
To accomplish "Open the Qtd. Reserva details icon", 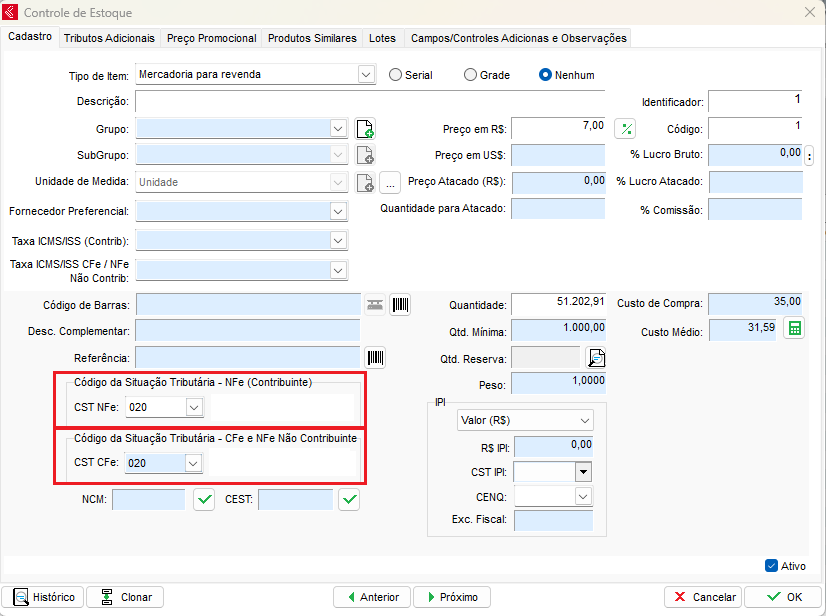I will click(x=596, y=358).
